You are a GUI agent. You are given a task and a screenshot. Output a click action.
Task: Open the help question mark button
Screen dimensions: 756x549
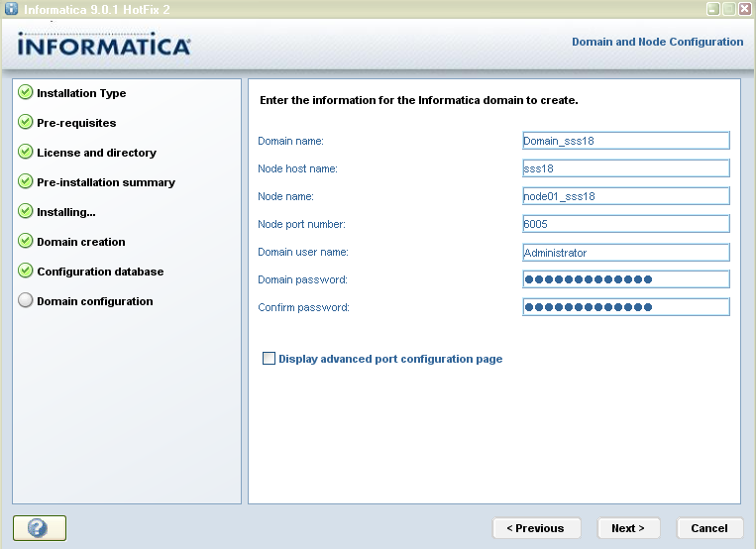tap(40, 528)
